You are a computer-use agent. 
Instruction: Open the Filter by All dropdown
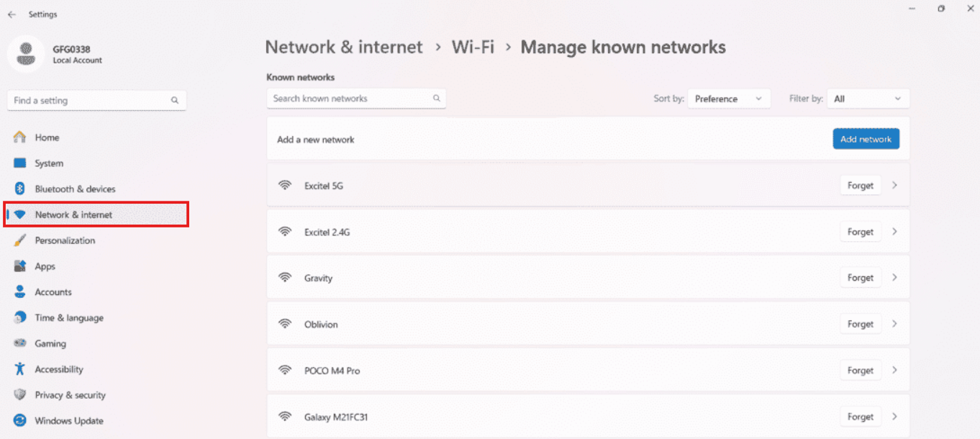point(868,99)
